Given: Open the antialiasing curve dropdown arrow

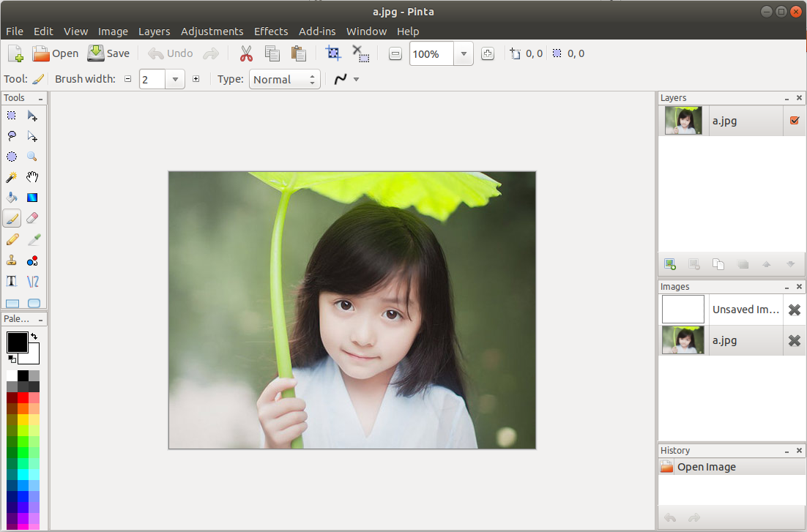Looking at the screenshot, I should tap(356, 79).
